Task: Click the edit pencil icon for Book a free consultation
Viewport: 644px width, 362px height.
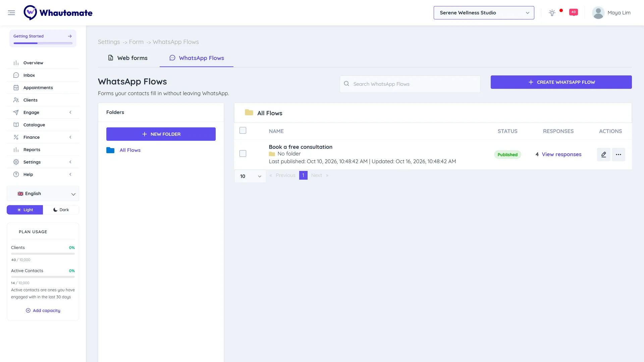Action: (604, 155)
